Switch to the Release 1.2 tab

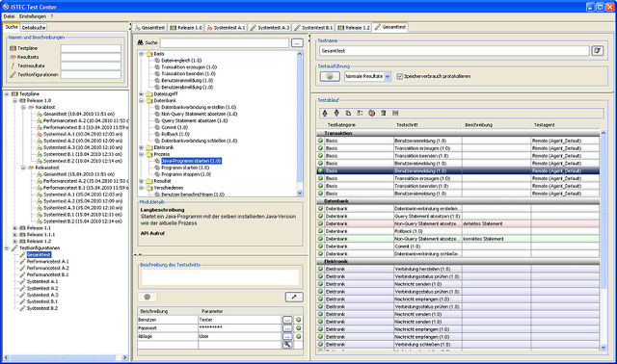pos(354,28)
